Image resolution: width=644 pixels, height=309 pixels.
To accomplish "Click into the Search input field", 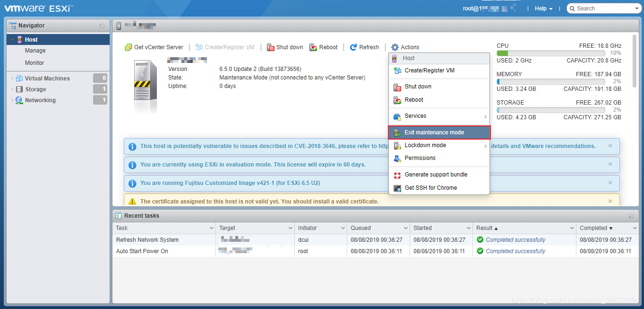I will point(604,9).
